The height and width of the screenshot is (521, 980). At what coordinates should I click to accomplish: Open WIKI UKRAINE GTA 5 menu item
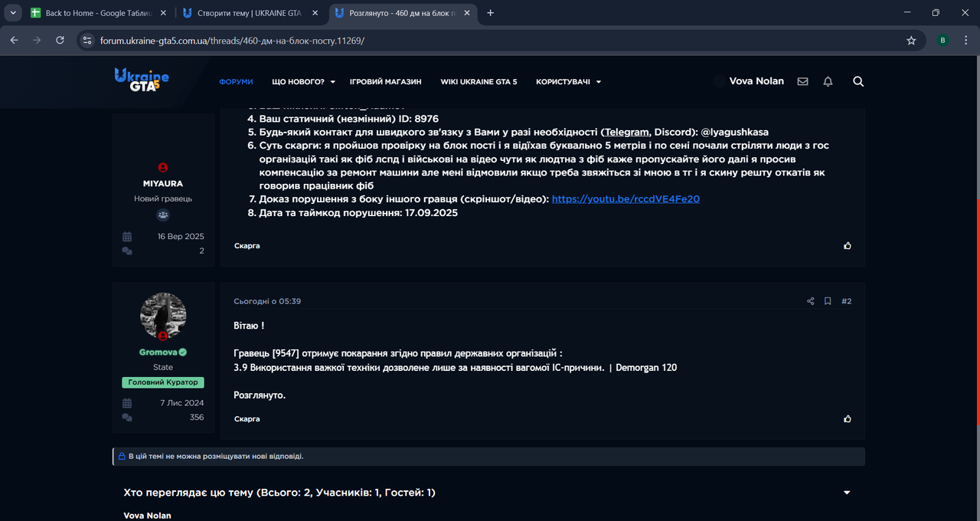(479, 82)
